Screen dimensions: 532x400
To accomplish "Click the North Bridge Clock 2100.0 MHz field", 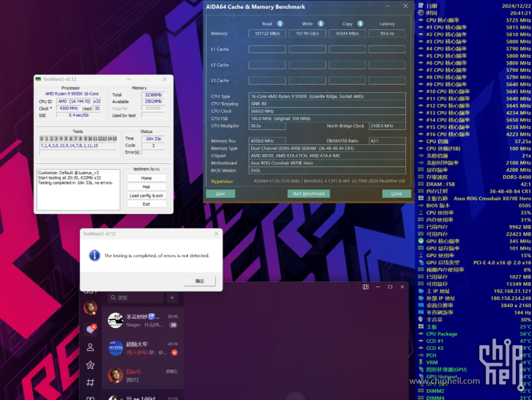I will 387,126.
